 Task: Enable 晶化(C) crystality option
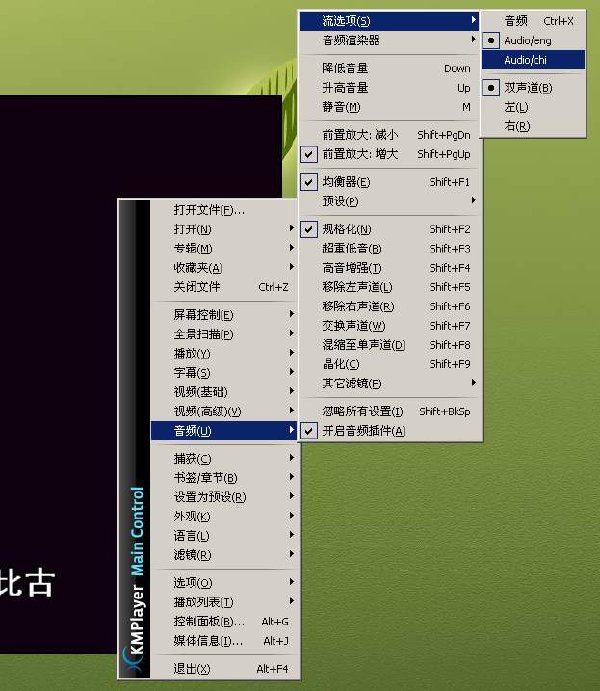pyautogui.click(x=390, y=364)
